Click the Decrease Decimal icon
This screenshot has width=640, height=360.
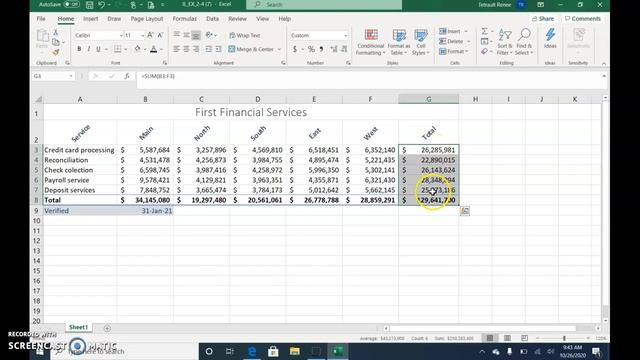(344, 49)
